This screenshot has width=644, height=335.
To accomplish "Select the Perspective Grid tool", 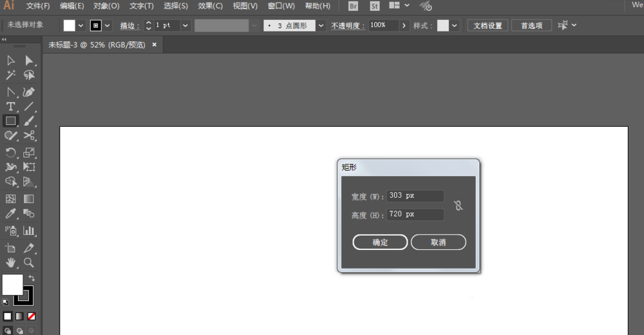I will tap(29, 181).
